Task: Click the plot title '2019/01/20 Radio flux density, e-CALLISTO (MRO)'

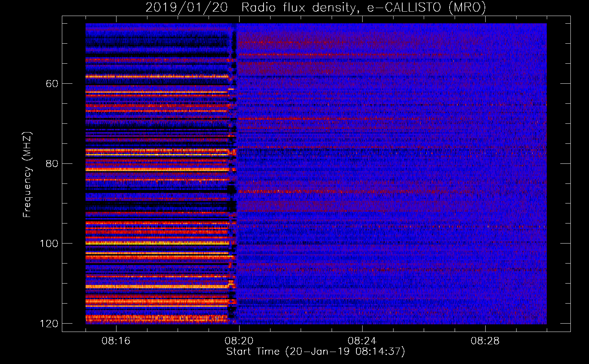Action: coord(316,7)
